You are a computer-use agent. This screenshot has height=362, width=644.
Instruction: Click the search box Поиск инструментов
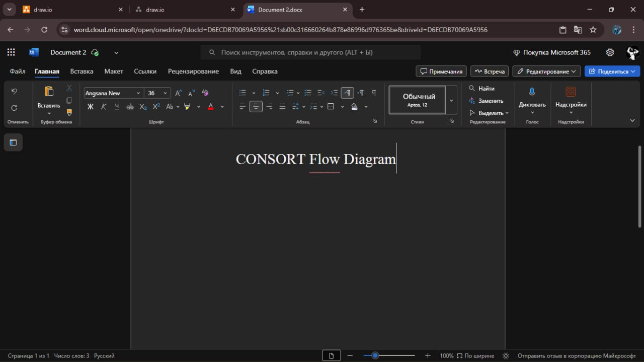pyautogui.click(x=310, y=52)
